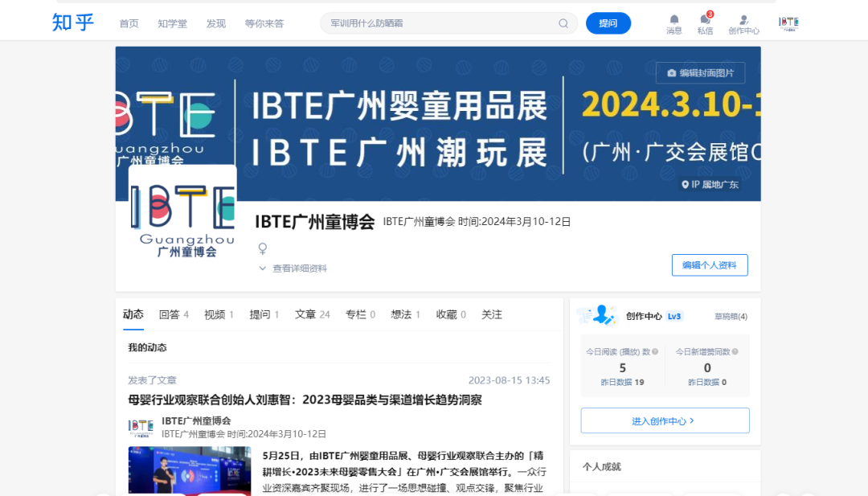Image resolution: width=868 pixels, height=496 pixels.
Task: Click author name IBTE广州童博会 in post
Action: [196, 420]
